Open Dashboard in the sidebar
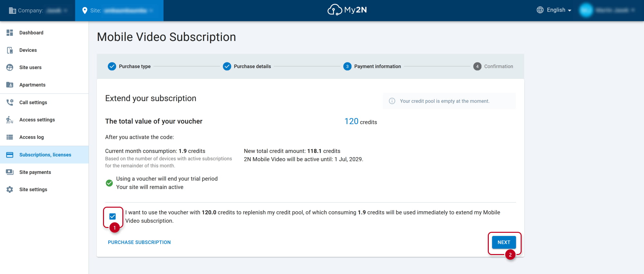 tap(44, 33)
